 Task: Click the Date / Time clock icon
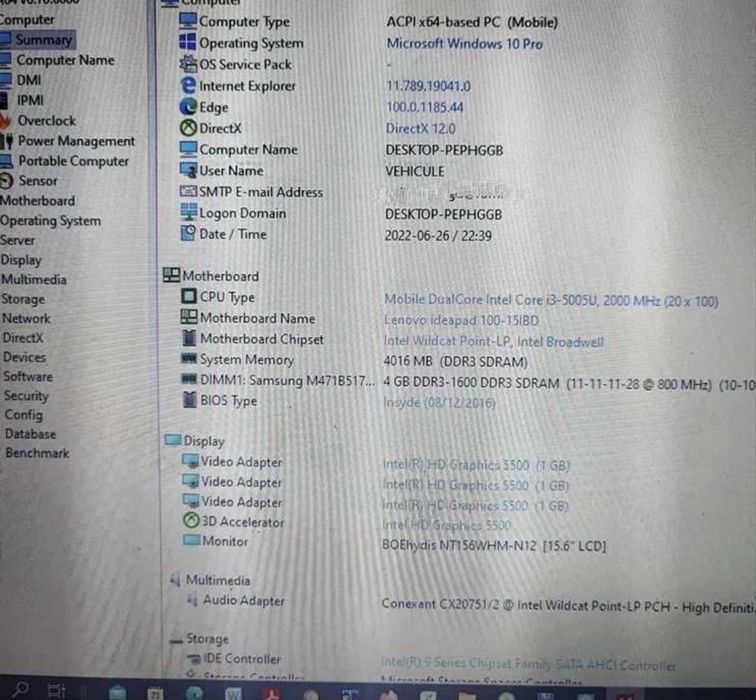(x=188, y=233)
